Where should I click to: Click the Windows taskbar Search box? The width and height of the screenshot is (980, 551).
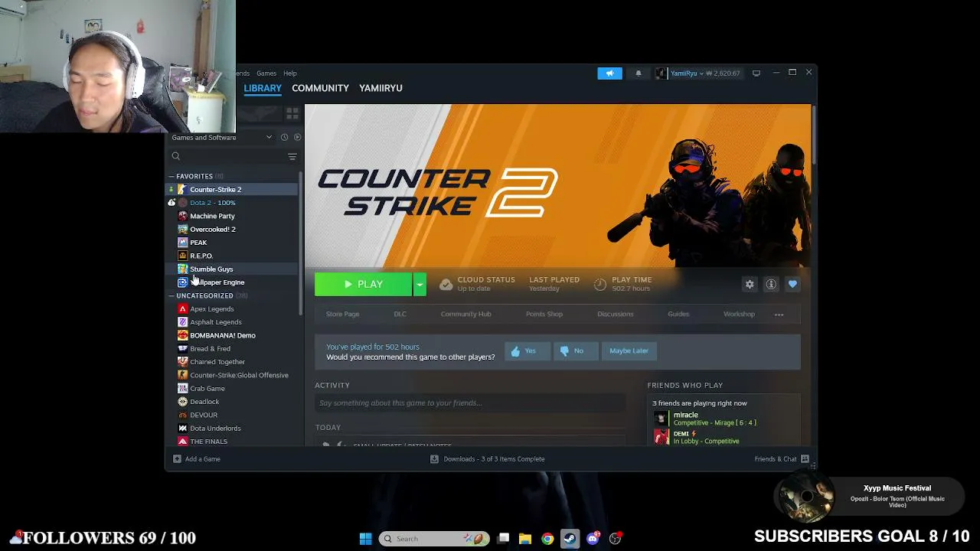click(435, 539)
